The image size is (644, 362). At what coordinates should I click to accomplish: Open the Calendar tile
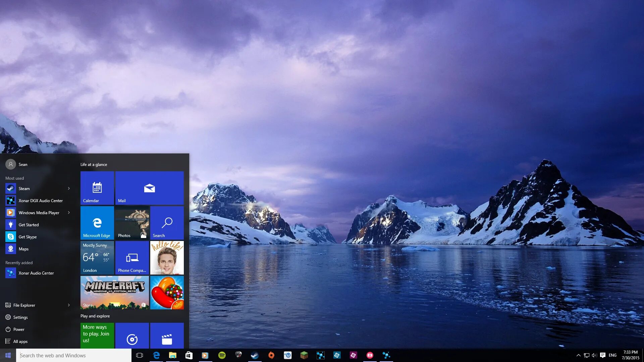[97, 188]
